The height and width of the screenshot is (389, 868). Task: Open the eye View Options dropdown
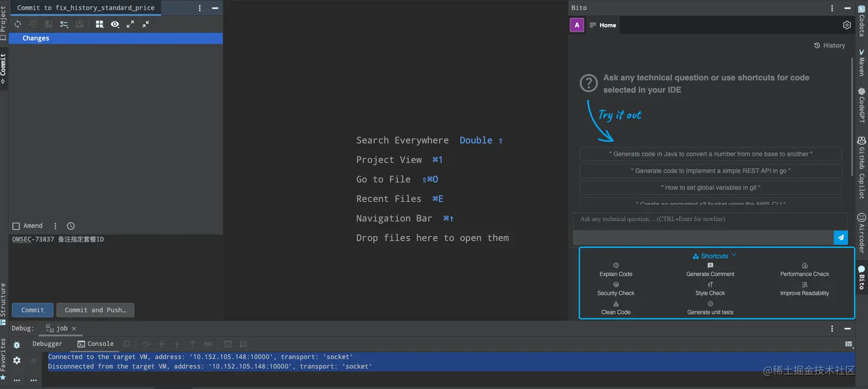click(x=115, y=24)
